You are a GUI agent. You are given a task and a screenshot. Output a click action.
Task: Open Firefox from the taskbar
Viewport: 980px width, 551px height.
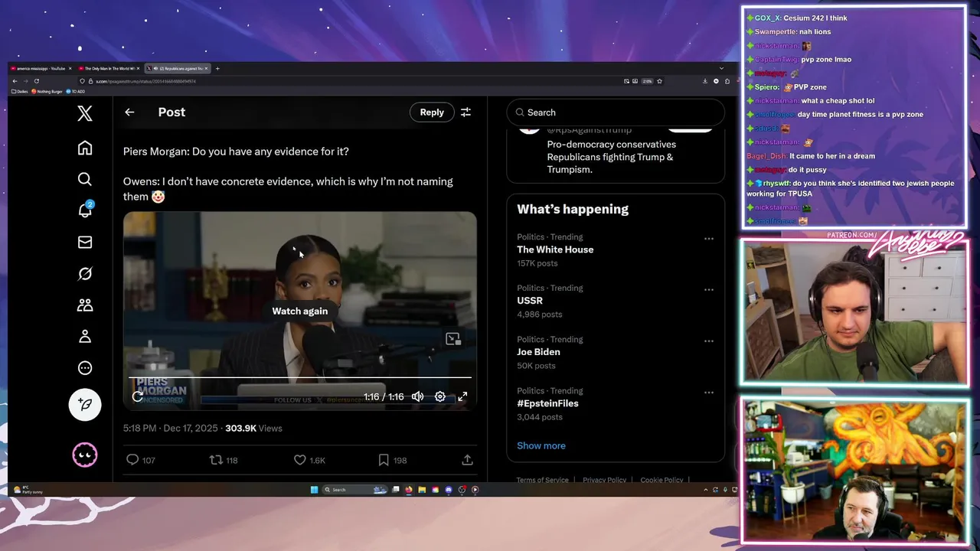pos(409,490)
